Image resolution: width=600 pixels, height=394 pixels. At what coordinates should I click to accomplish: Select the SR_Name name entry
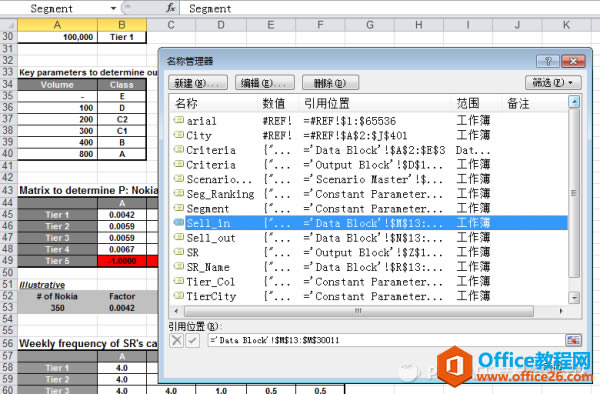click(369, 267)
